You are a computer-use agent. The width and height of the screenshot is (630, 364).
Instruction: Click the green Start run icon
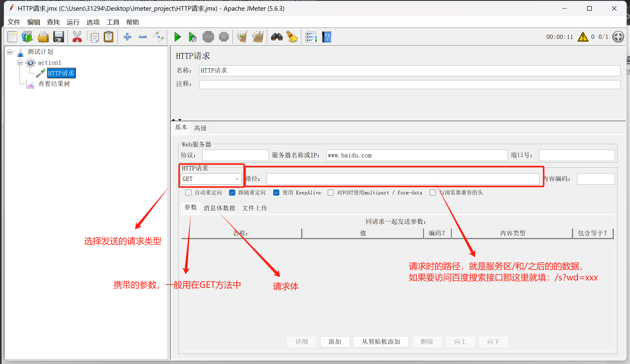[177, 37]
